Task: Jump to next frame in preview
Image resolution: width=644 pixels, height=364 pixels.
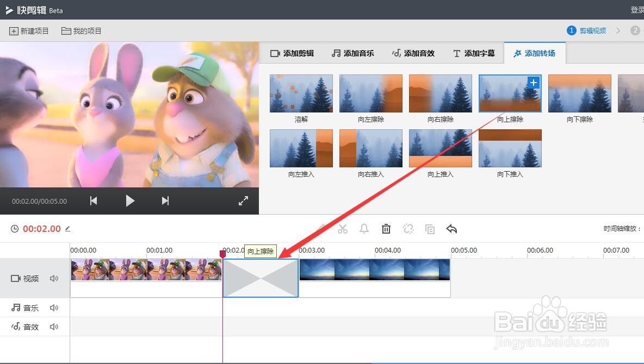Action: (x=165, y=200)
